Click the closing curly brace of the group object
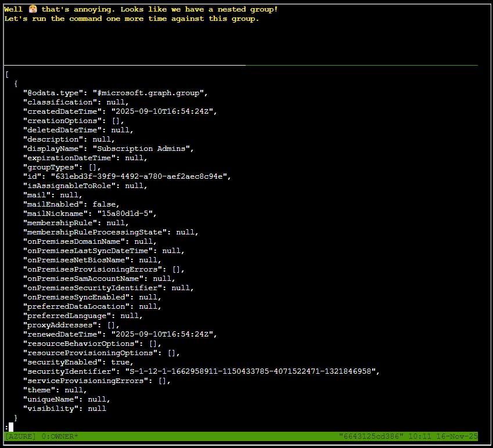This screenshot has height=448, width=493. [x=16, y=418]
